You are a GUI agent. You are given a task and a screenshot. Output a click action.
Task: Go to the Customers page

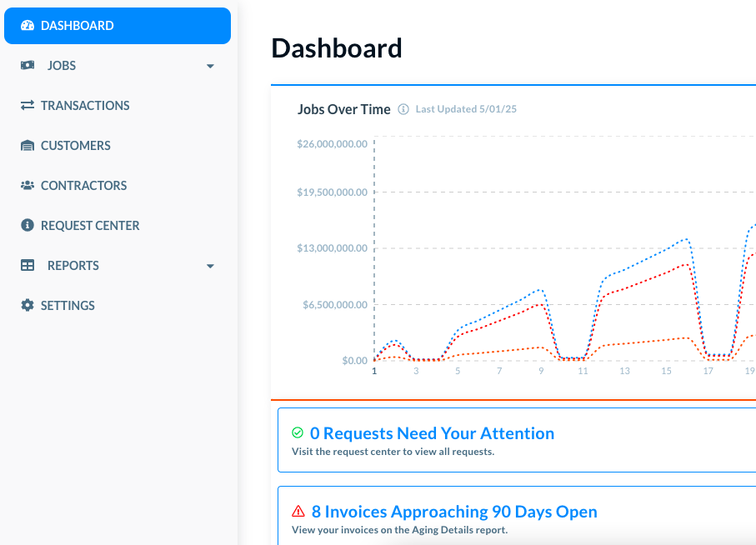tap(76, 146)
